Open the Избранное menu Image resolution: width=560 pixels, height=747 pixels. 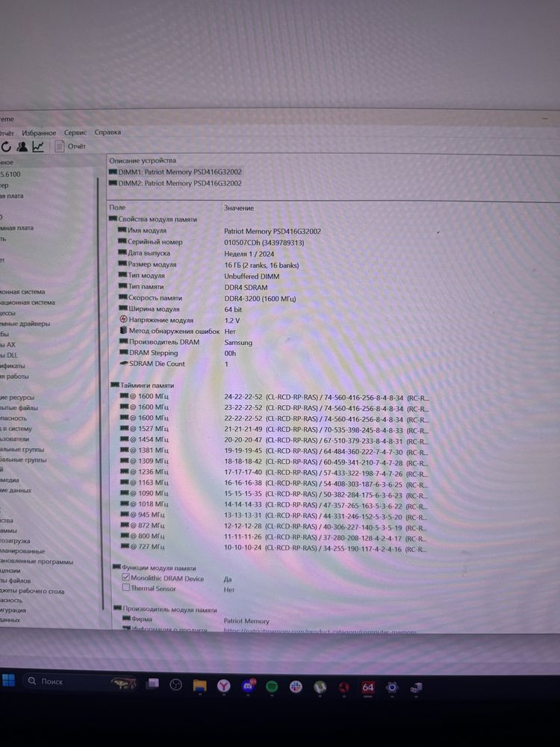point(39,133)
